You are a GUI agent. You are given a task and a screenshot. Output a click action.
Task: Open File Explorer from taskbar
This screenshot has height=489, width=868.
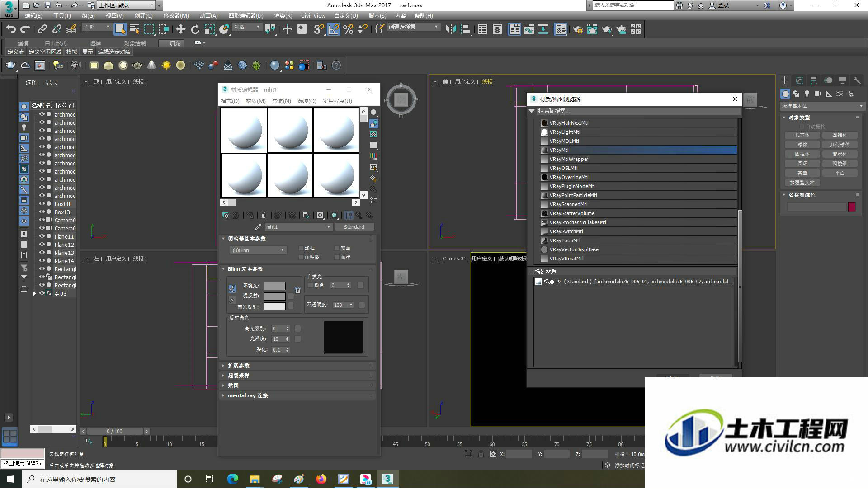pyautogui.click(x=255, y=479)
